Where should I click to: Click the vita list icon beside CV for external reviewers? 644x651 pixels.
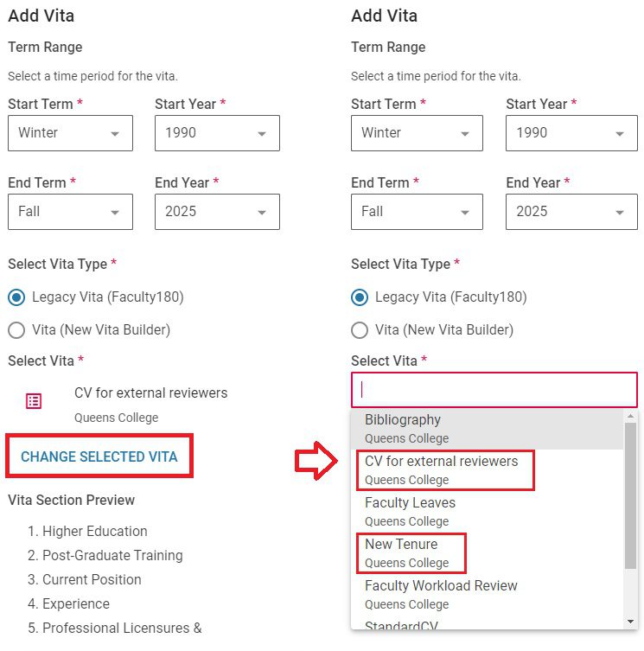pyautogui.click(x=34, y=401)
